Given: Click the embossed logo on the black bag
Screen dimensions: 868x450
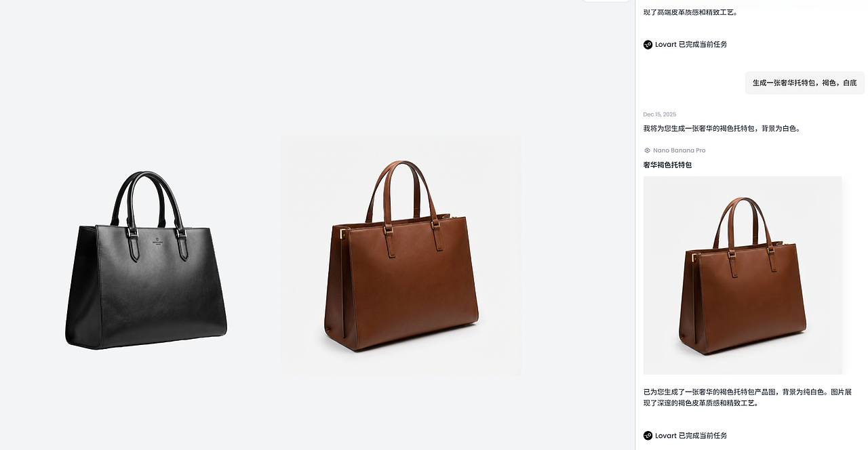Looking at the screenshot, I should [x=158, y=241].
